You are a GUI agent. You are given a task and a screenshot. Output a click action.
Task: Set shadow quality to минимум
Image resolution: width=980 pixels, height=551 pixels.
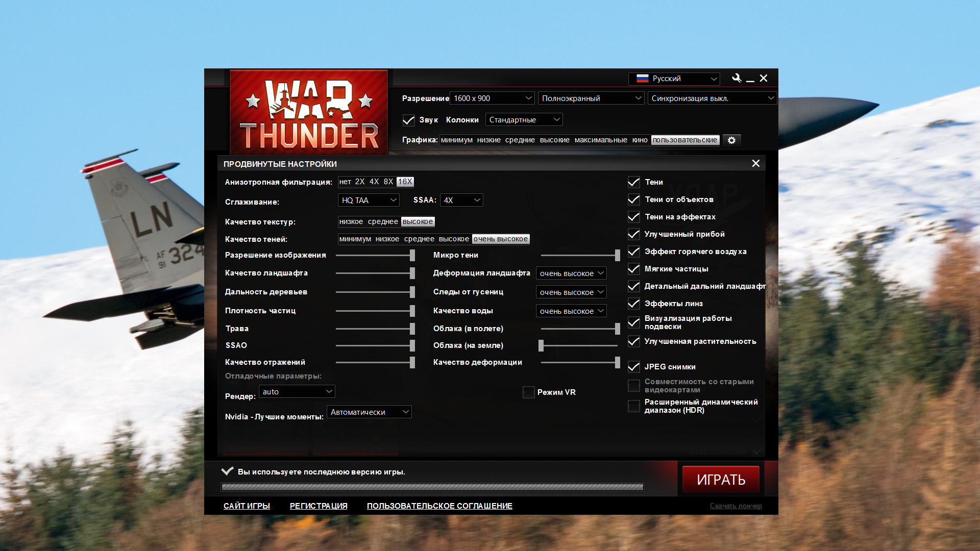pos(355,239)
